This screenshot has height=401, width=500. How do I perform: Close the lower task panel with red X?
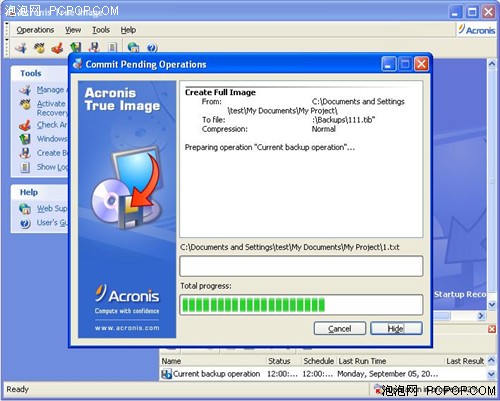[492, 329]
